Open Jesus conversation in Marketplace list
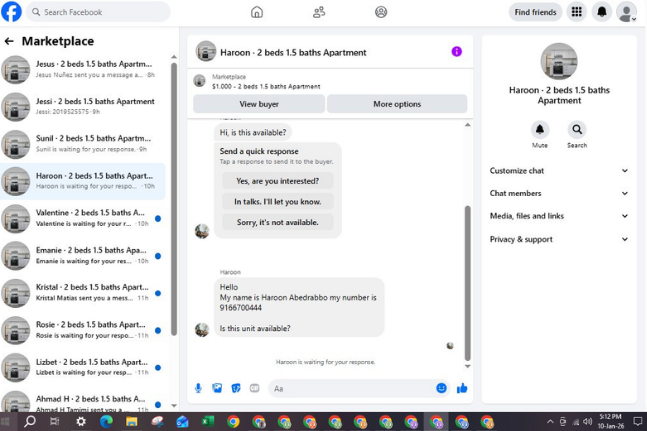Screen dimensions: 647x431 point(83,69)
